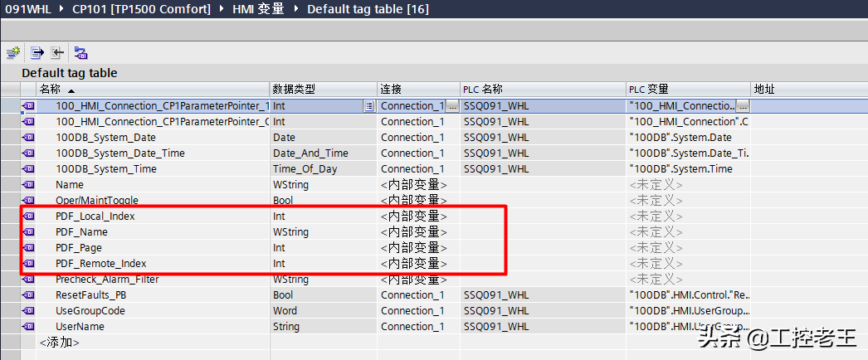Select the tag icon of the first 100_HMI_Connection row
The width and height of the screenshot is (868, 360).
coord(28,105)
